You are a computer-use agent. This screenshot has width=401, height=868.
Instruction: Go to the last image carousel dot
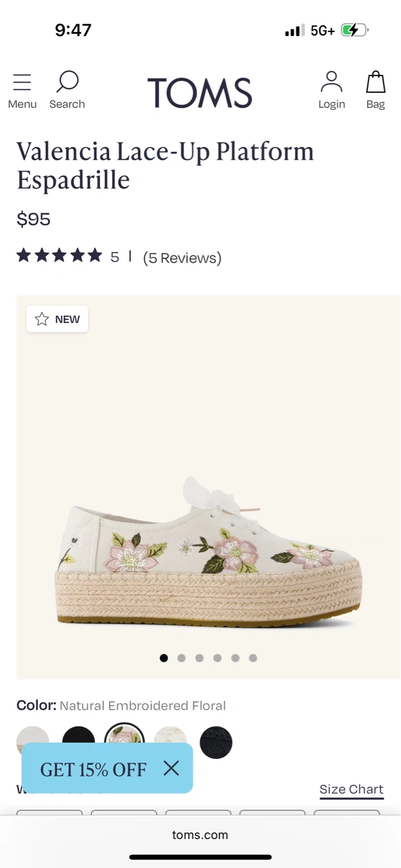pyautogui.click(x=253, y=658)
